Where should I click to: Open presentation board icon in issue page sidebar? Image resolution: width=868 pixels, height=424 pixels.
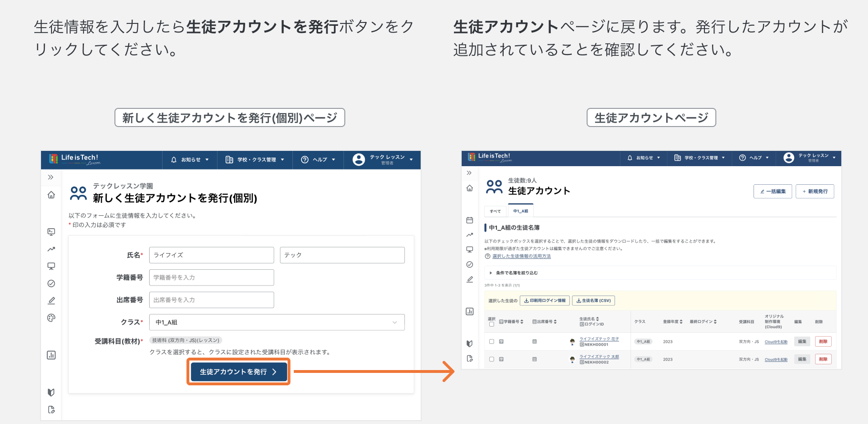pyautogui.click(x=51, y=266)
